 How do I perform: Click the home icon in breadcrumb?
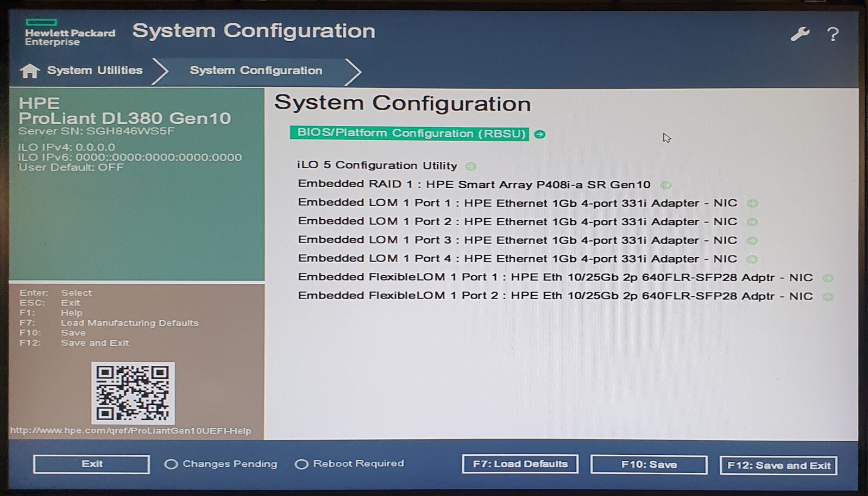(29, 71)
